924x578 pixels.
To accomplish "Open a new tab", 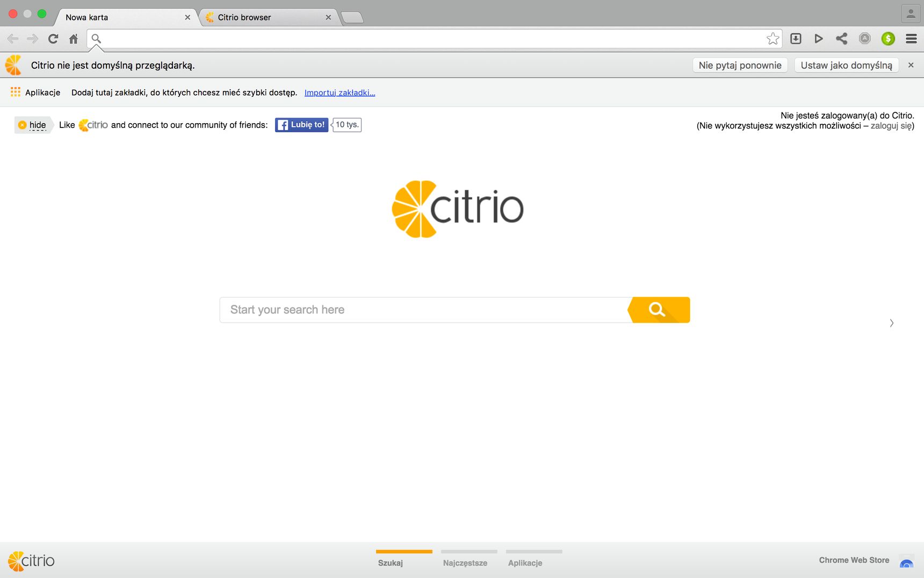I will 352,18.
